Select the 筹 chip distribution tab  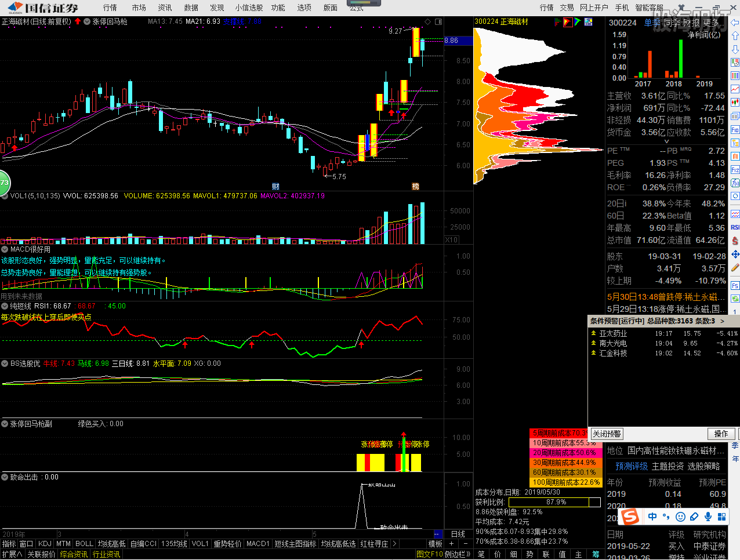pyautogui.click(x=596, y=554)
